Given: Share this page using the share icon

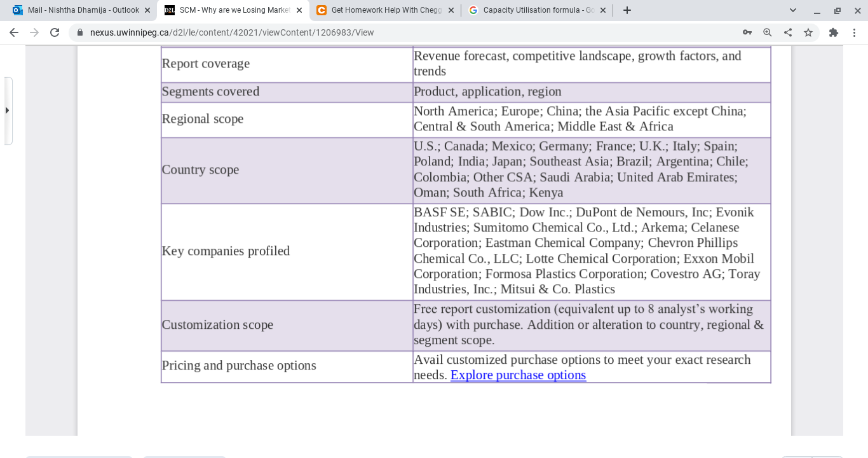Looking at the screenshot, I should tap(788, 32).
